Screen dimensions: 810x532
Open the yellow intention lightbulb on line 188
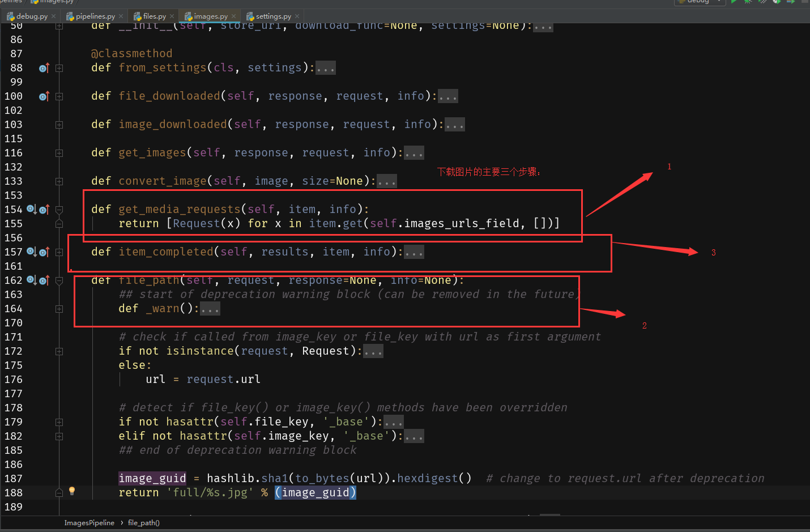(72, 491)
